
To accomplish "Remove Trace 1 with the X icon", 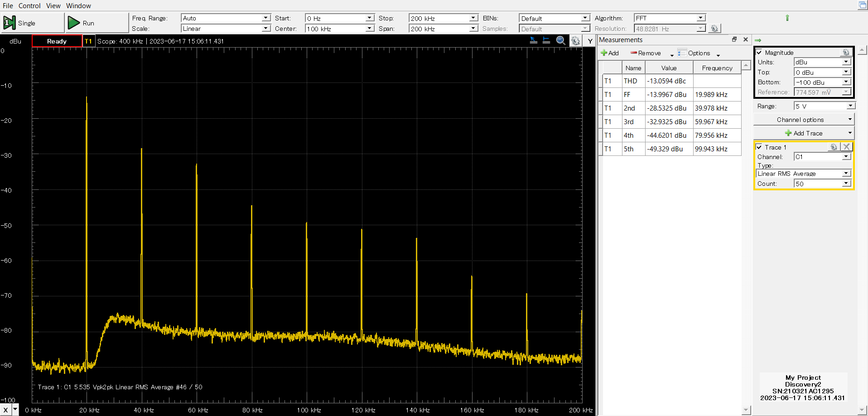I will [846, 147].
